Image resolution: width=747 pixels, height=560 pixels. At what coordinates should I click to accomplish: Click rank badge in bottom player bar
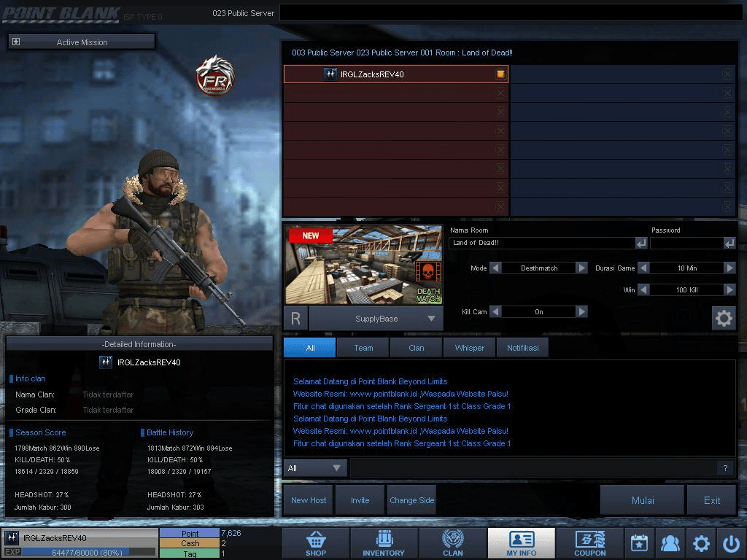(x=12, y=538)
